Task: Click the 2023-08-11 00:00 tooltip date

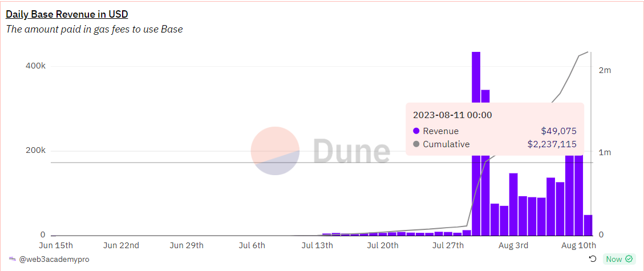Action: click(452, 115)
